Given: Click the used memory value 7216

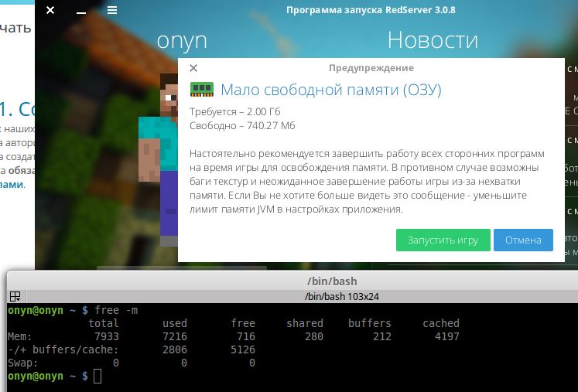Looking at the screenshot, I should 175,336.
